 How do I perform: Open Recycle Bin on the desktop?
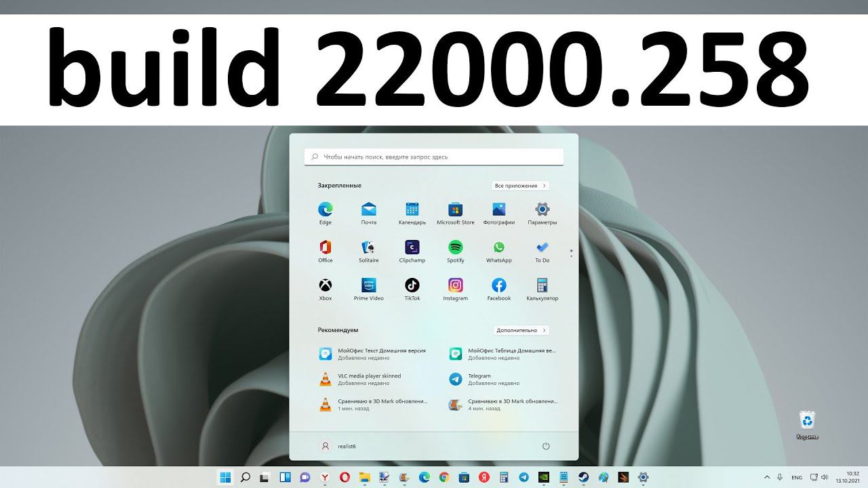[x=807, y=425]
